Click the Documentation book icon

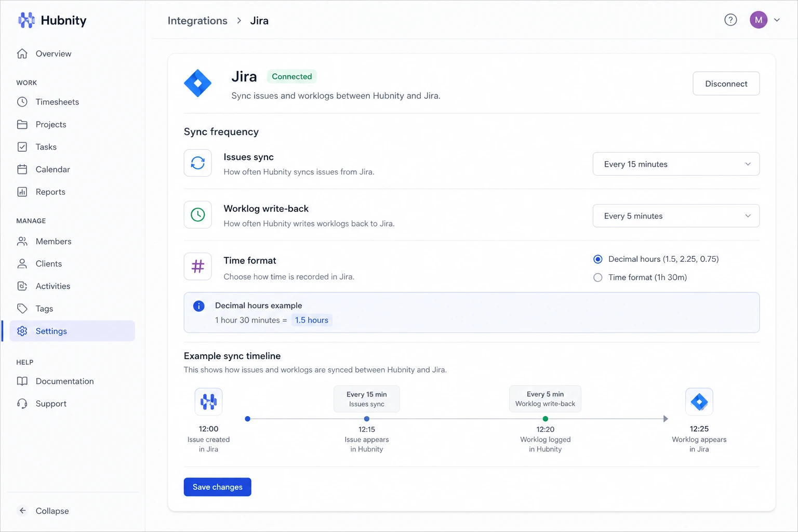(x=22, y=381)
